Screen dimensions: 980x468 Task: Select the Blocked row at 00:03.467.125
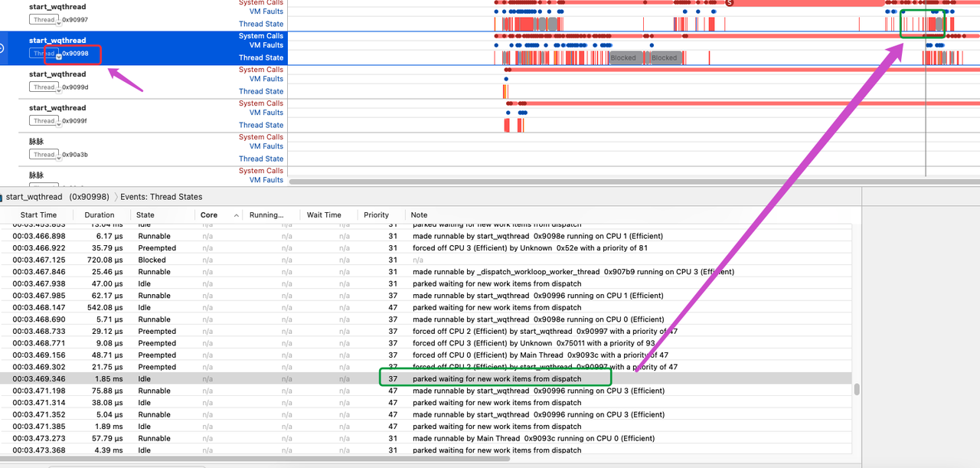point(427,260)
